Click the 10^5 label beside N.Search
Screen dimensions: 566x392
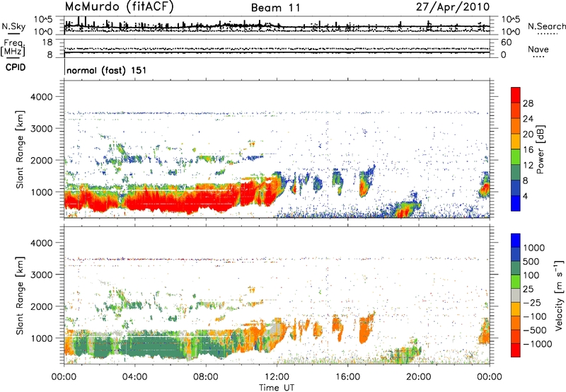tap(511, 20)
